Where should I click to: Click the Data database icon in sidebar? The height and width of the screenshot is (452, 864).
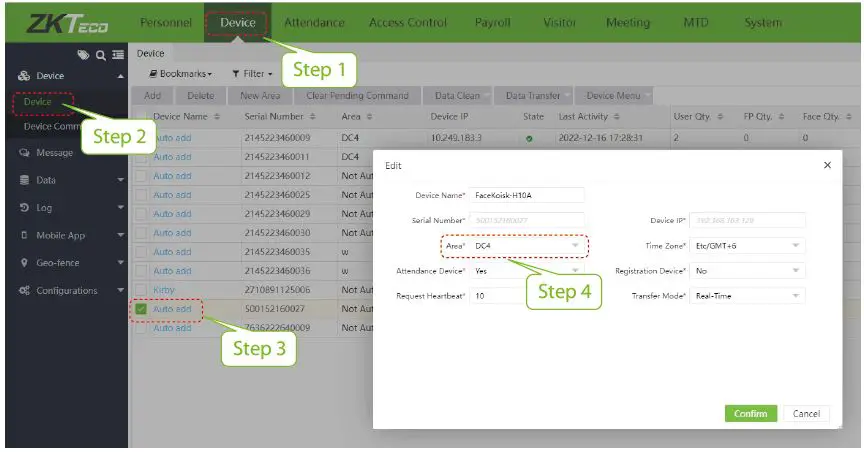coord(24,180)
